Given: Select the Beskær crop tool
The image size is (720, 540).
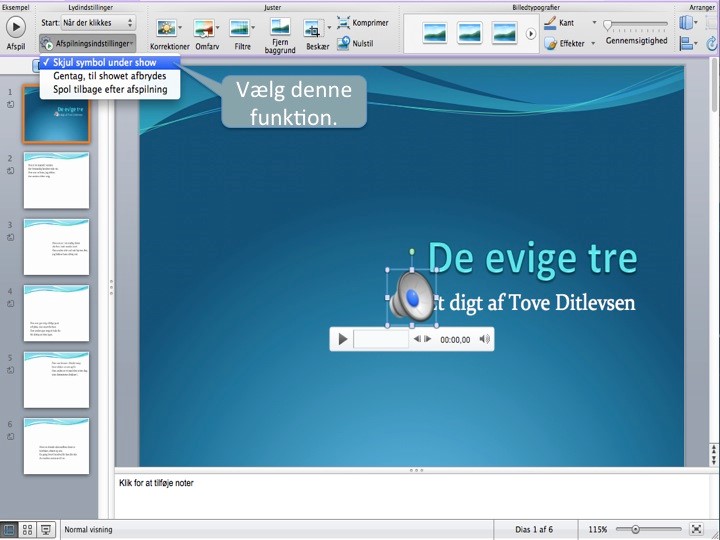Looking at the screenshot, I should coord(313,29).
